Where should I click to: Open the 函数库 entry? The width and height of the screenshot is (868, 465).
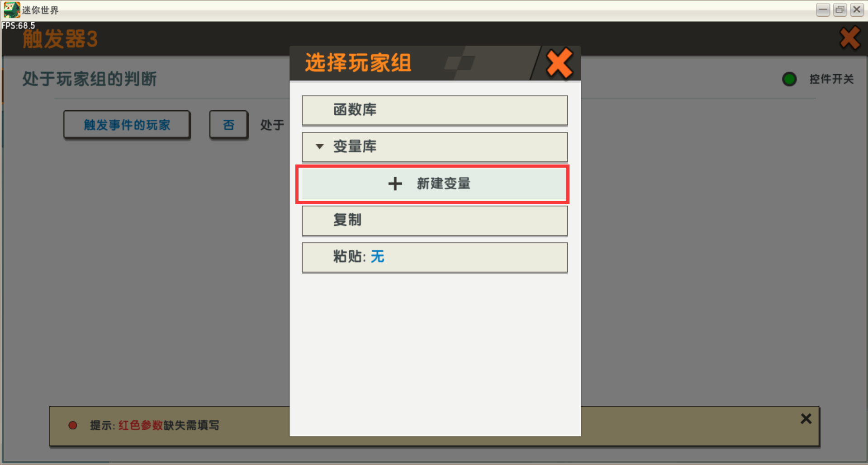(435, 110)
